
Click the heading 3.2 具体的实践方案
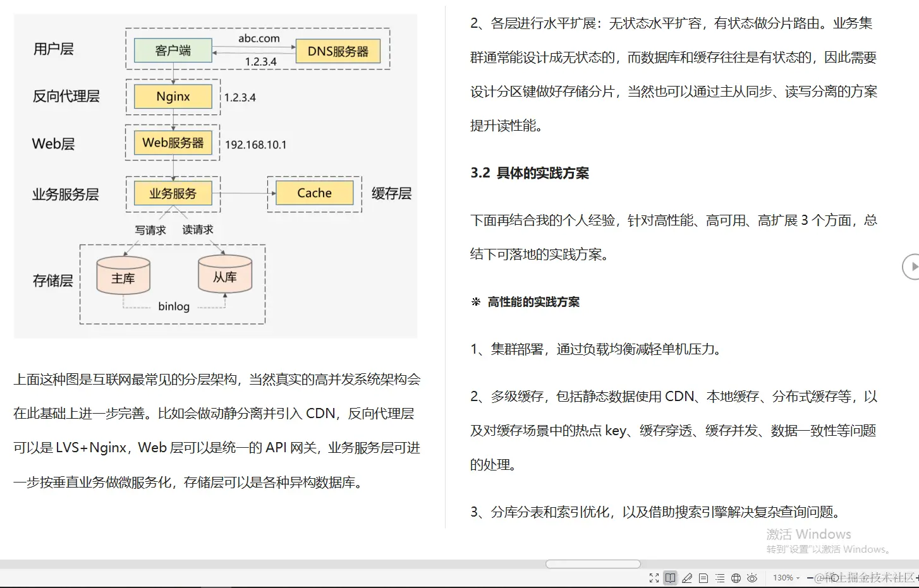(x=530, y=173)
